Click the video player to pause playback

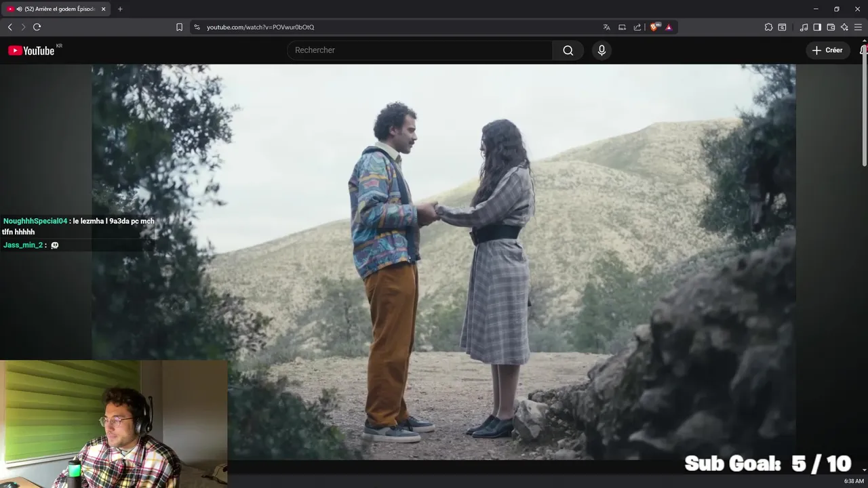coord(443,262)
